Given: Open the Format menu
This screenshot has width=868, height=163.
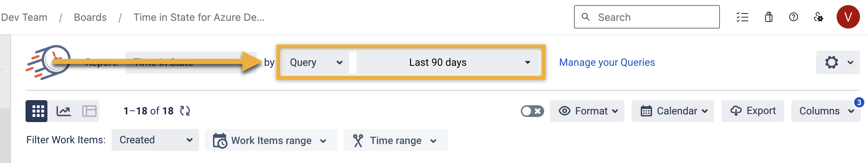Looking at the screenshot, I should (x=587, y=111).
